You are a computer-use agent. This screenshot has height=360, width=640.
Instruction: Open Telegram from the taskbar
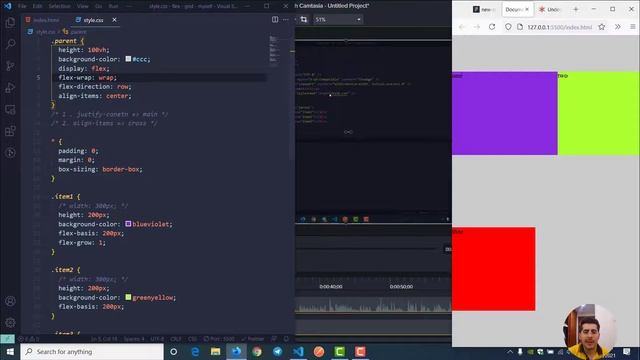(x=278, y=351)
